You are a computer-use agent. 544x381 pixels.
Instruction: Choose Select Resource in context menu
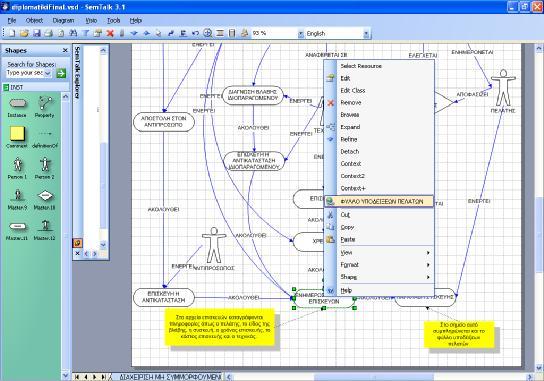click(379, 66)
